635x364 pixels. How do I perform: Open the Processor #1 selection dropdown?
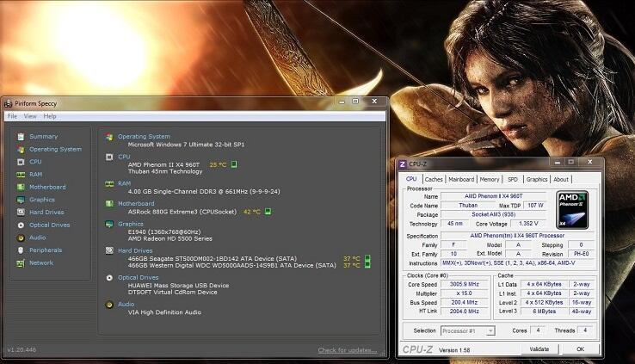468,330
